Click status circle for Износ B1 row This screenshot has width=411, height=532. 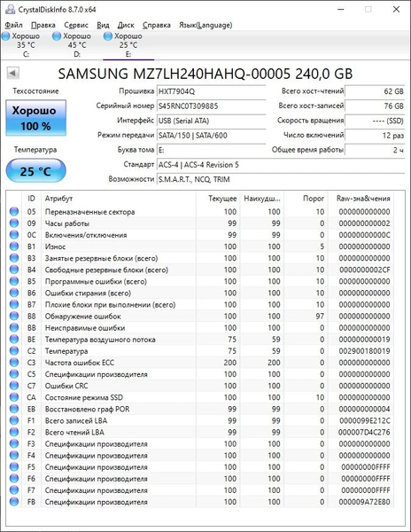pyautogui.click(x=14, y=246)
